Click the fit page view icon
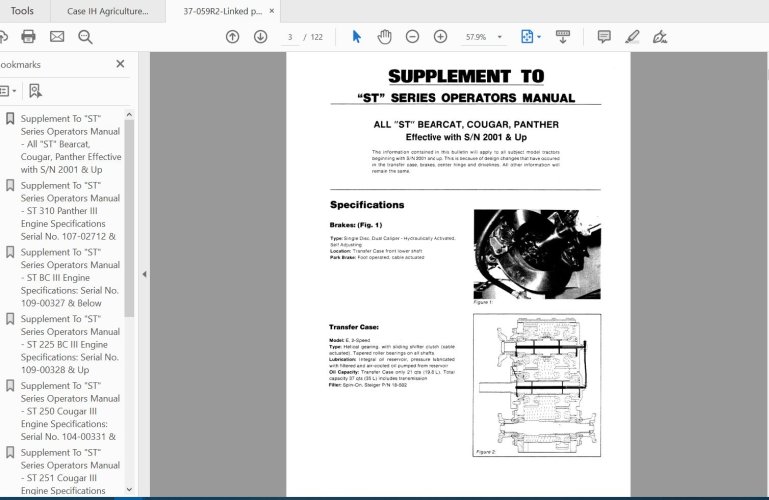This screenshot has width=769, height=500. tap(527, 37)
